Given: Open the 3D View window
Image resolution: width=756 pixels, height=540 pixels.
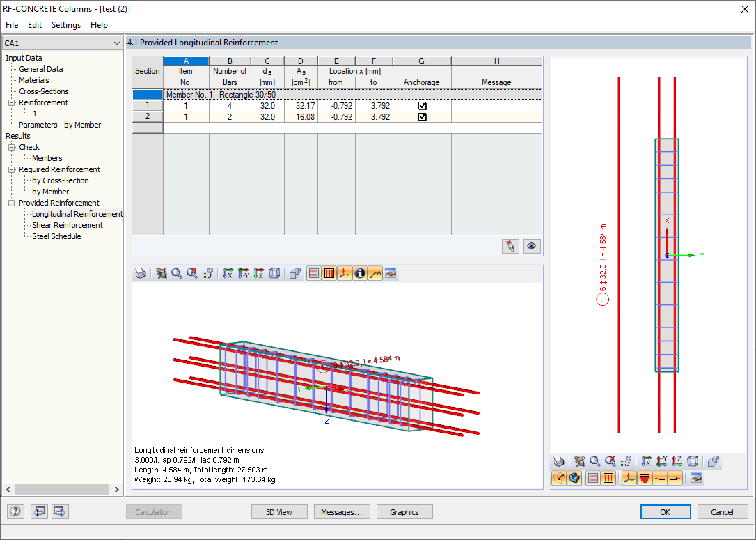Looking at the screenshot, I should 279,511.
